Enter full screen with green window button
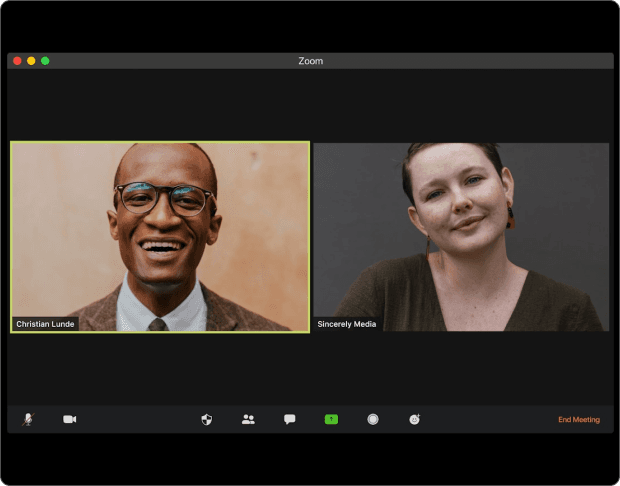The height and width of the screenshot is (486, 620). click(x=45, y=61)
